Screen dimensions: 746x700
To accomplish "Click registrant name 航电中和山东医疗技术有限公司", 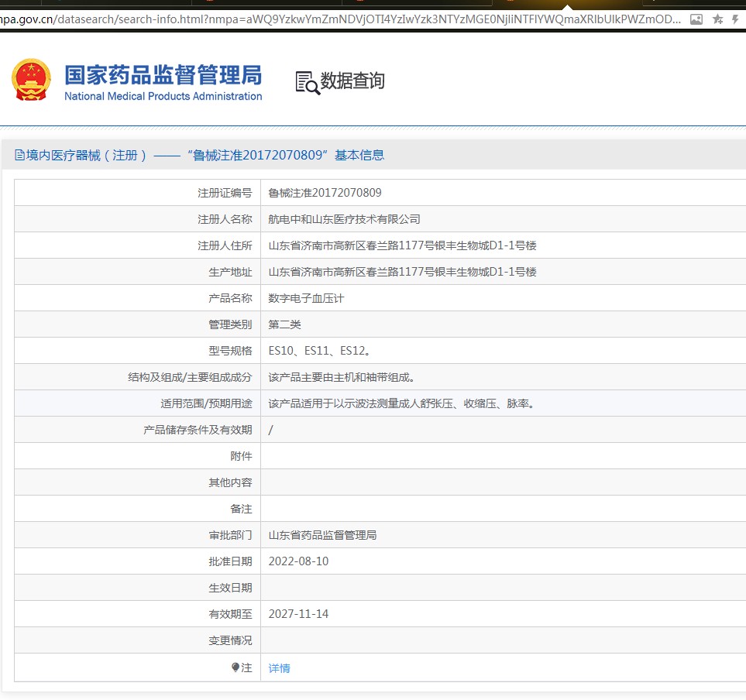I will click(x=344, y=219).
